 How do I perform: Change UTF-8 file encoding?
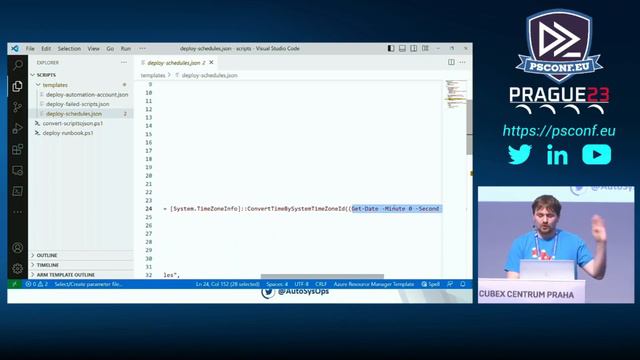tap(302, 284)
